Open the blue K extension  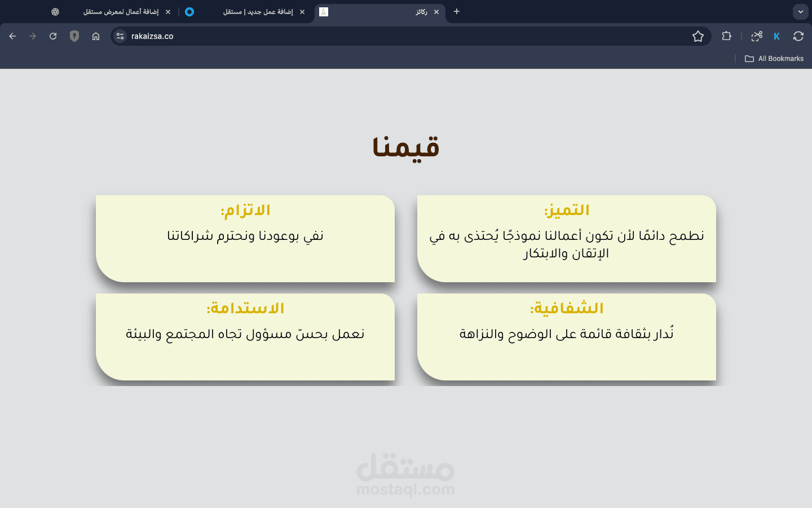coord(776,36)
